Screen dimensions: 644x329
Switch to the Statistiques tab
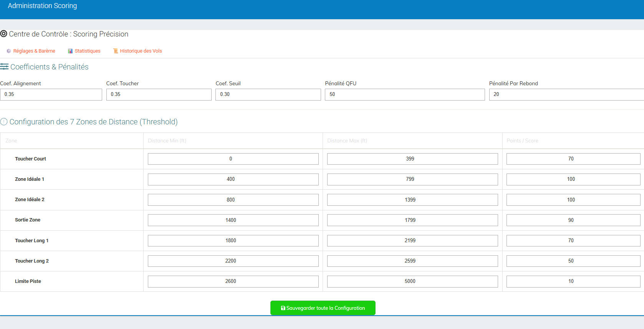point(88,51)
